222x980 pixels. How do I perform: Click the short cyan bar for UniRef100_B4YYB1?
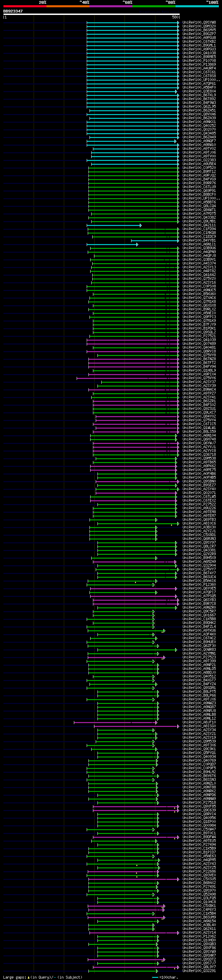pos(155,241)
